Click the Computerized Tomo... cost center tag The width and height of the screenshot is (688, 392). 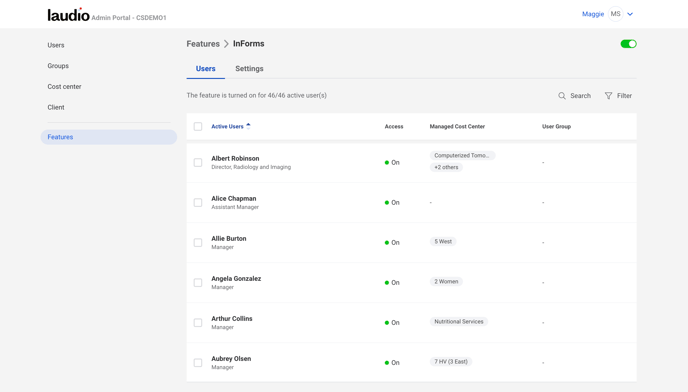tap(462, 155)
